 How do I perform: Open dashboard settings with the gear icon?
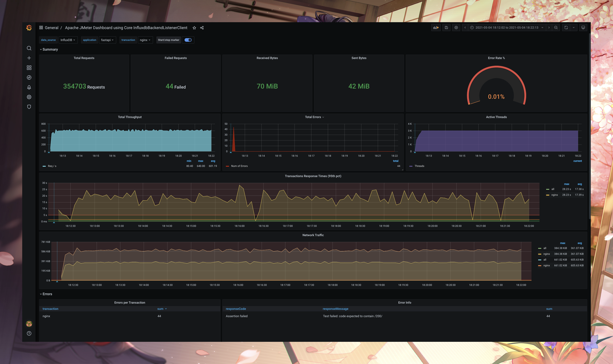click(456, 28)
